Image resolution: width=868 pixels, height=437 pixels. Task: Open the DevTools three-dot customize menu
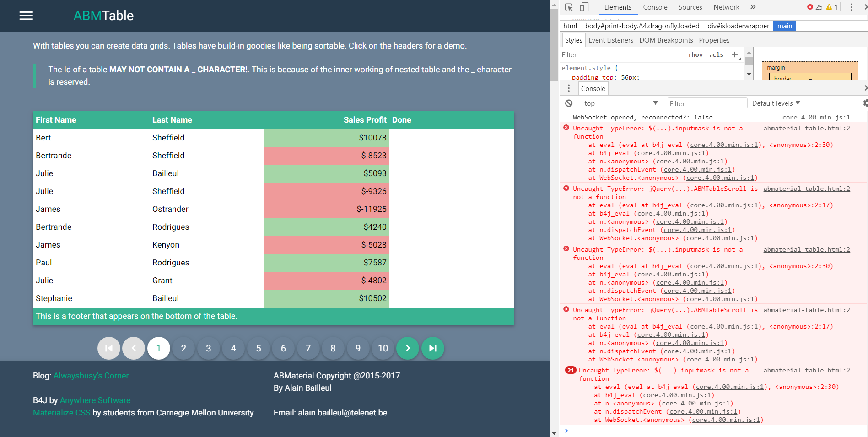pyautogui.click(x=851, y=7)
